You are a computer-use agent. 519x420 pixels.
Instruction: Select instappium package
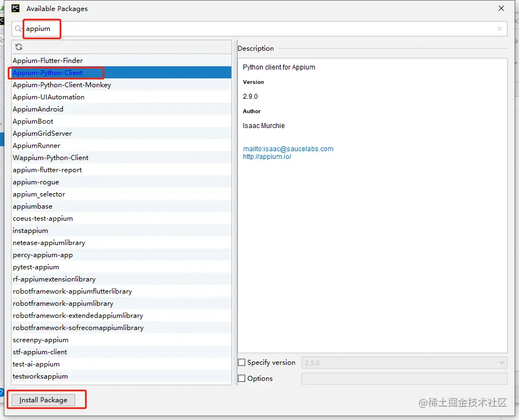121,230
